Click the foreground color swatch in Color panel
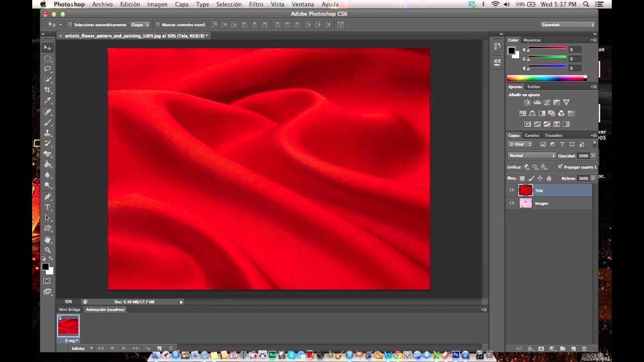The image size is (644, 362). click(512, 50)
